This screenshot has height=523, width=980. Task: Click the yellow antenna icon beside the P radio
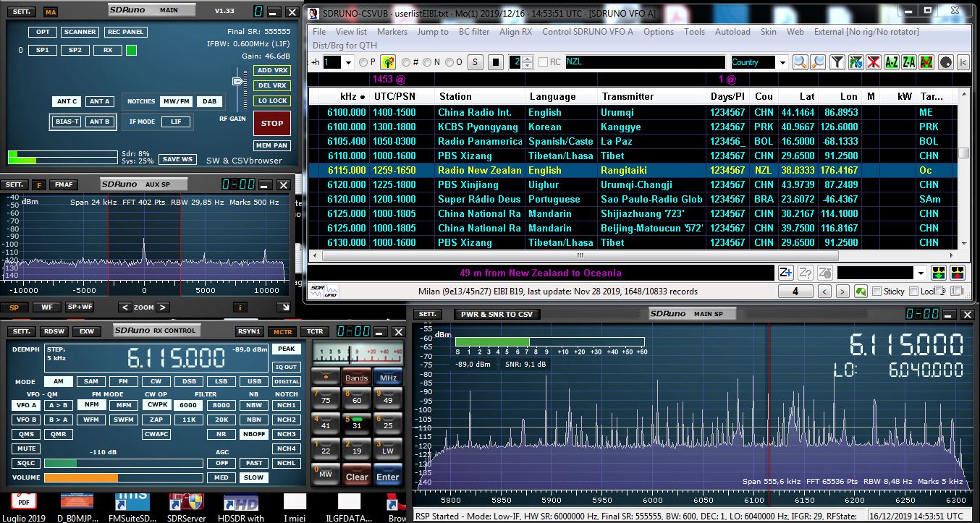click(x=388, y=62)
